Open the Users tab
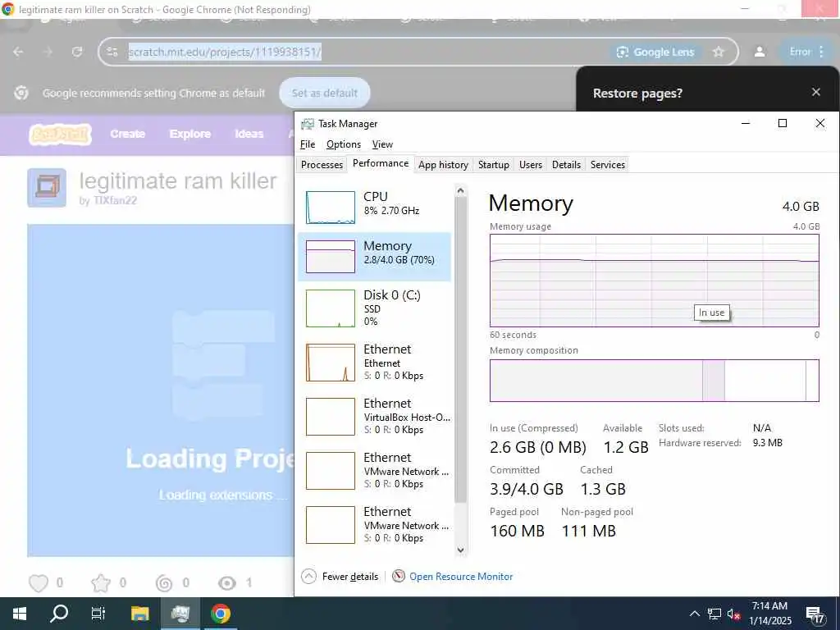Viewport: 840px width, 630px height. (x=531, y=164)
